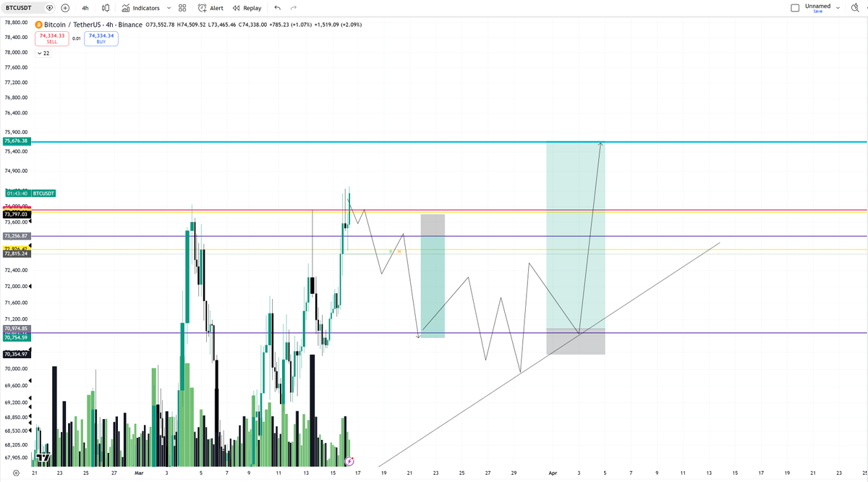Click the 78,800.00 price axis label
This screenshot has height=482, width=868.
16,22
